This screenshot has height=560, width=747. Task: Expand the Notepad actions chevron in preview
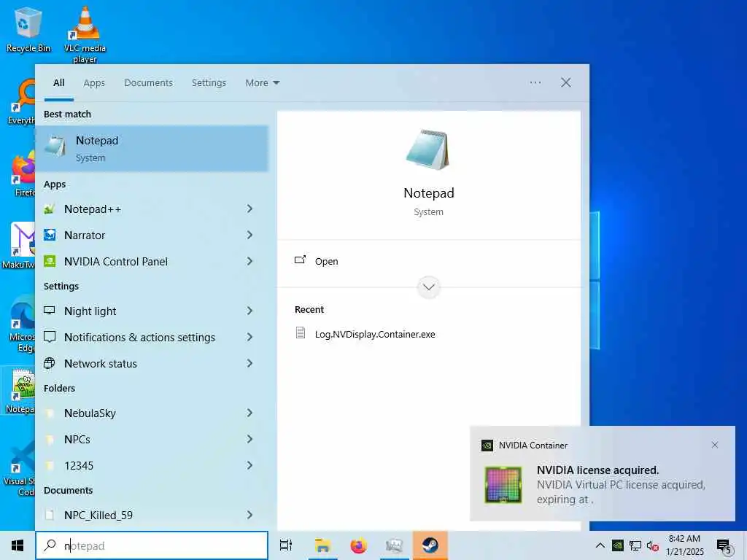429,287
